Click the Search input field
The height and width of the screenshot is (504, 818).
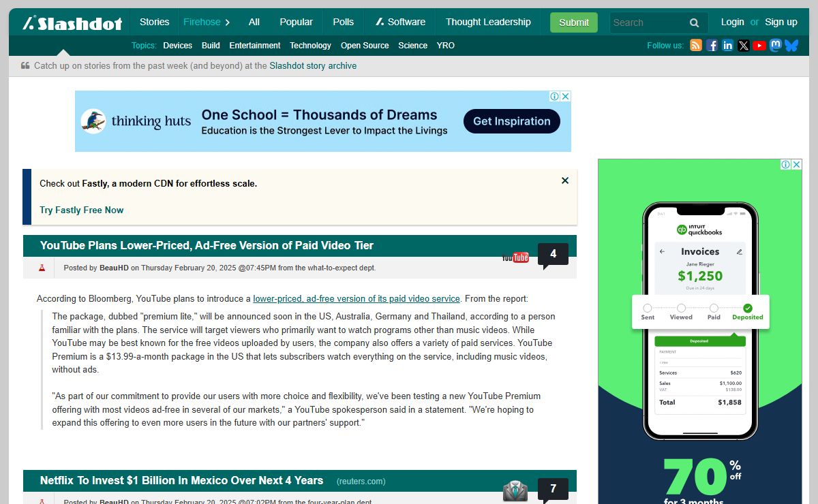coord(646,22)
